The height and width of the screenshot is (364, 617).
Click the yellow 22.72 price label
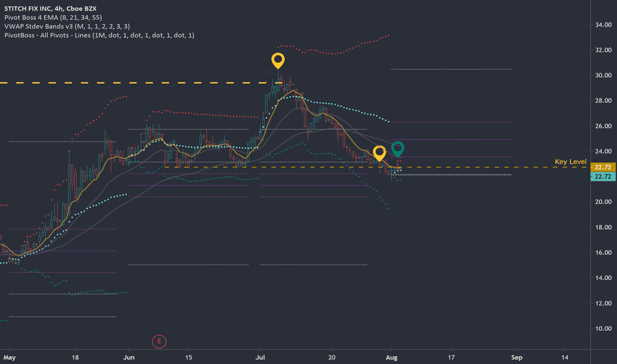click(x=603, y=167)
